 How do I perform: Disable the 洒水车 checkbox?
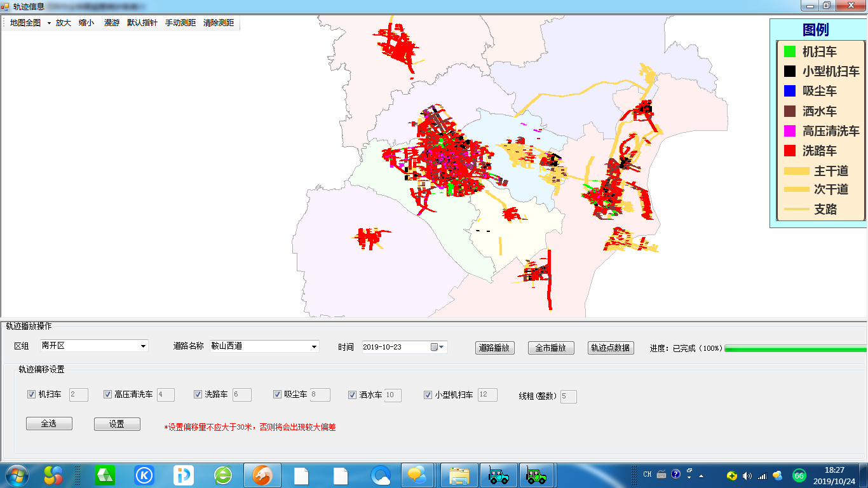[352, 395]
